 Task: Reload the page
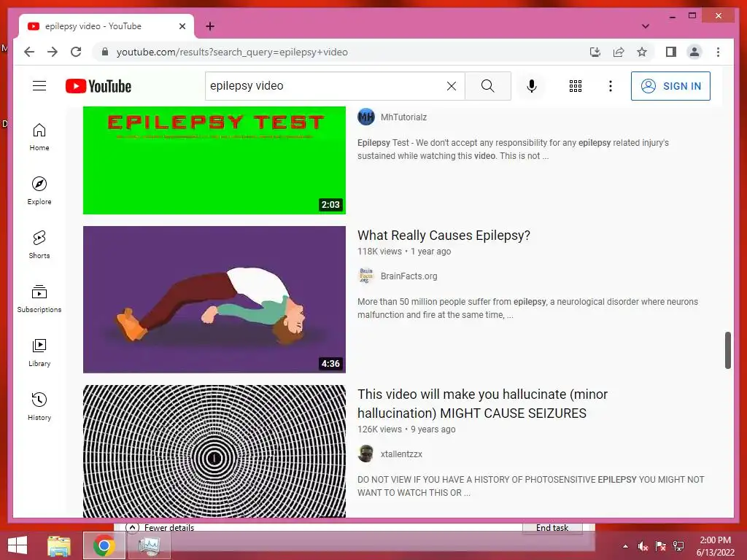[76, 52]
